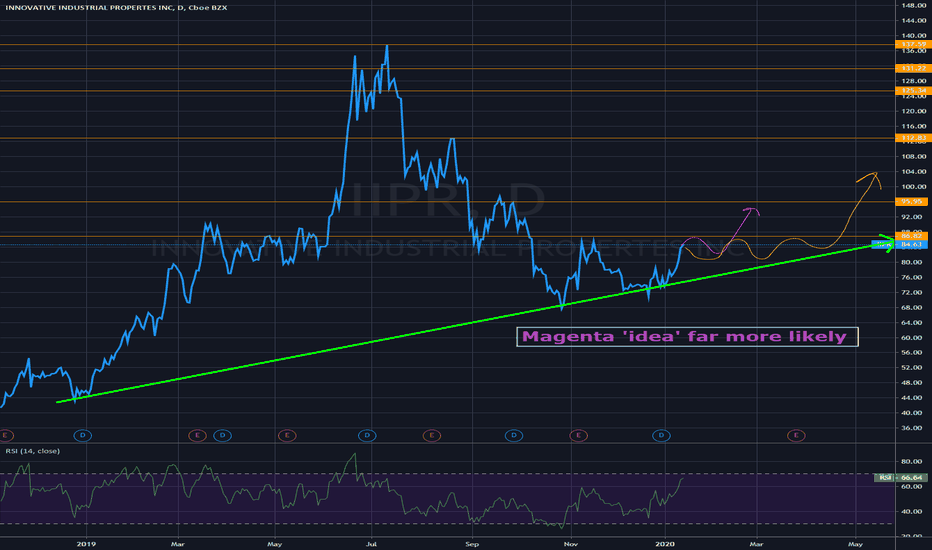Viewport: 932px width, 550px height.
Task: Click the 40.00 RSI axis label
Action: [911, 511]
